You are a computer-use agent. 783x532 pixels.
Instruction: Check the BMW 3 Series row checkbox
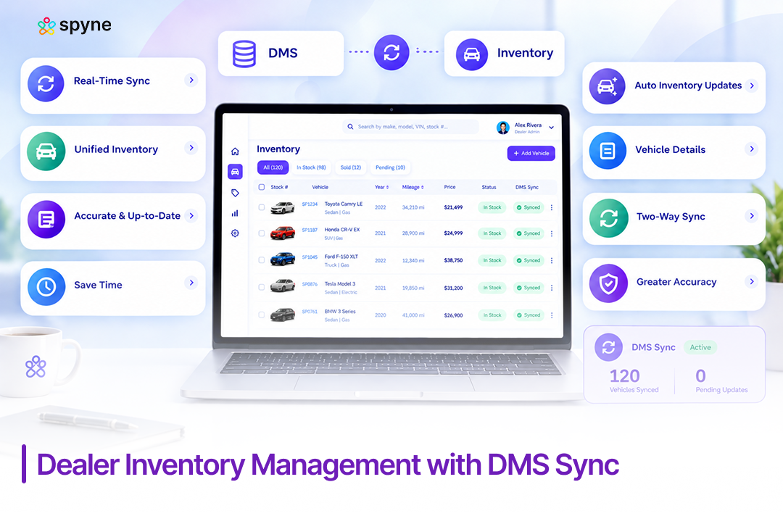click(261, 315)
